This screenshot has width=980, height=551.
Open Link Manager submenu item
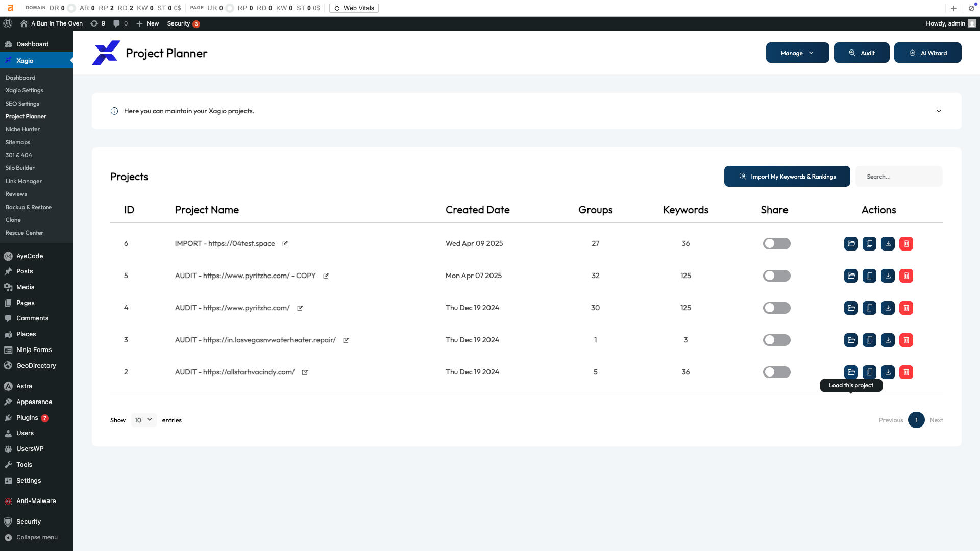23,181
